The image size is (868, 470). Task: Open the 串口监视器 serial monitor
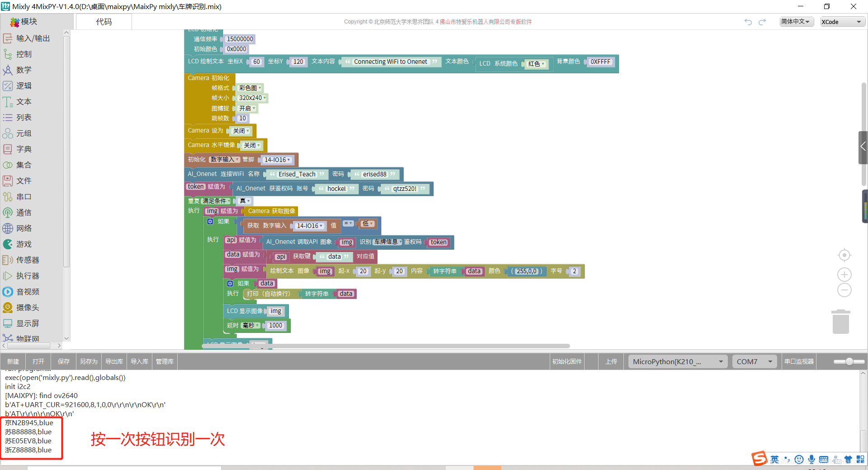[x=799, y=361]
